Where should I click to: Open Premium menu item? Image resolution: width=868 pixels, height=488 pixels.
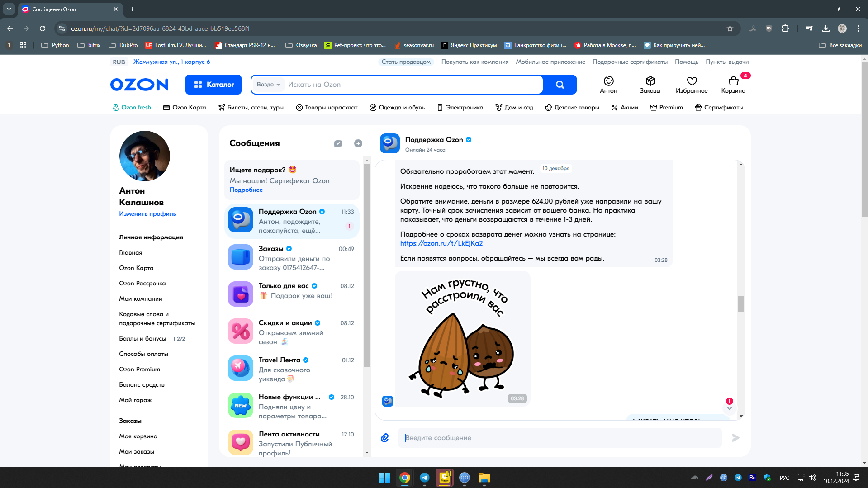tap(666, 108)
